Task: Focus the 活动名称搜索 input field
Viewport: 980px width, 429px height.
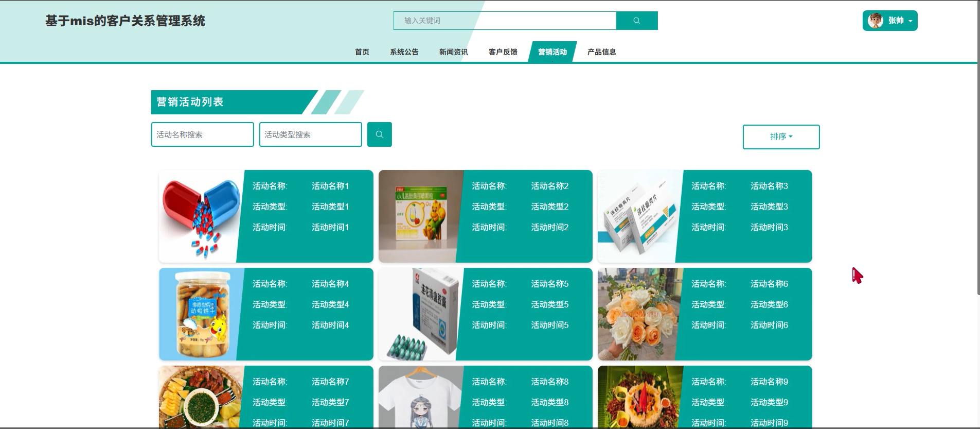Action: (x=203, y=134)
